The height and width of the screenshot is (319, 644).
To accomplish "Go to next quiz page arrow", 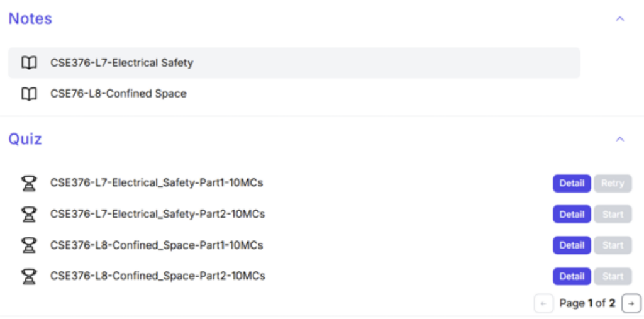I will pos(631,303).
